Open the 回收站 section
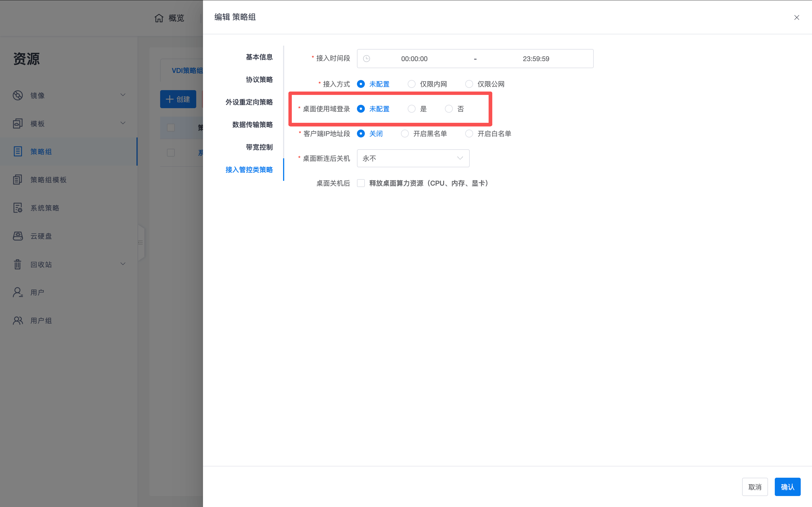 41,264
